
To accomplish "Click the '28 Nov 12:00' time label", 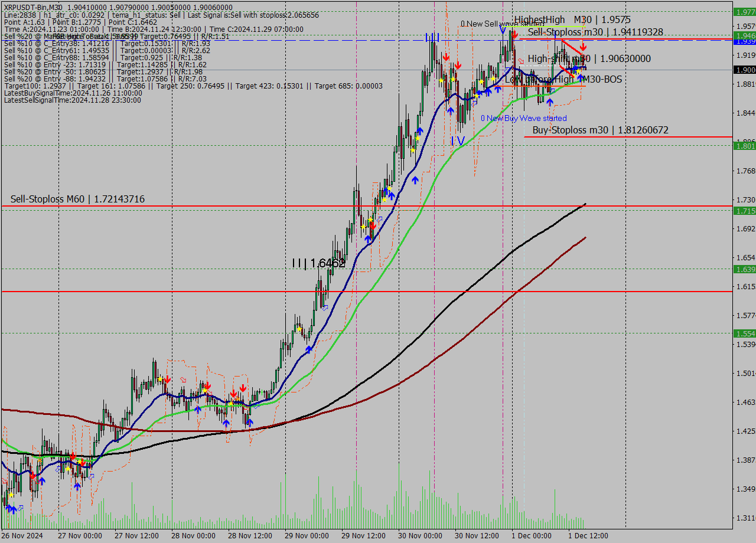I will tap(250, 536).
